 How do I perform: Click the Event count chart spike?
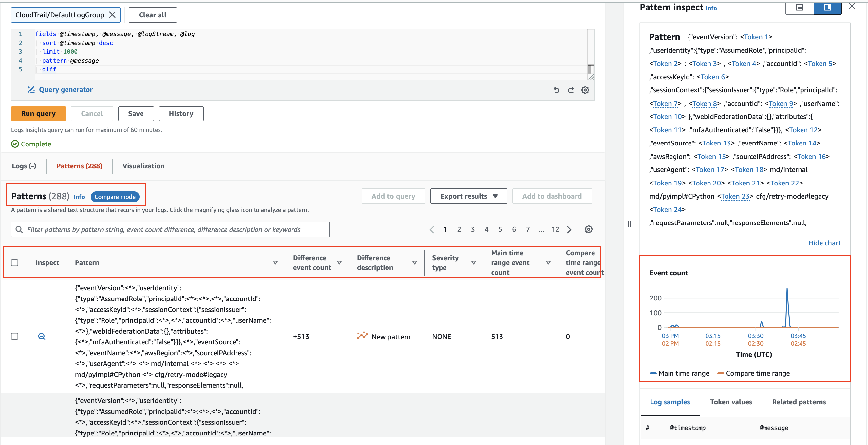coord(787,307)
